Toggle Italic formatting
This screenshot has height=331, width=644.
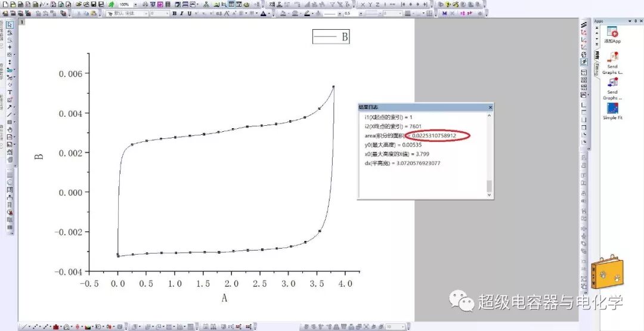[181, 14]
